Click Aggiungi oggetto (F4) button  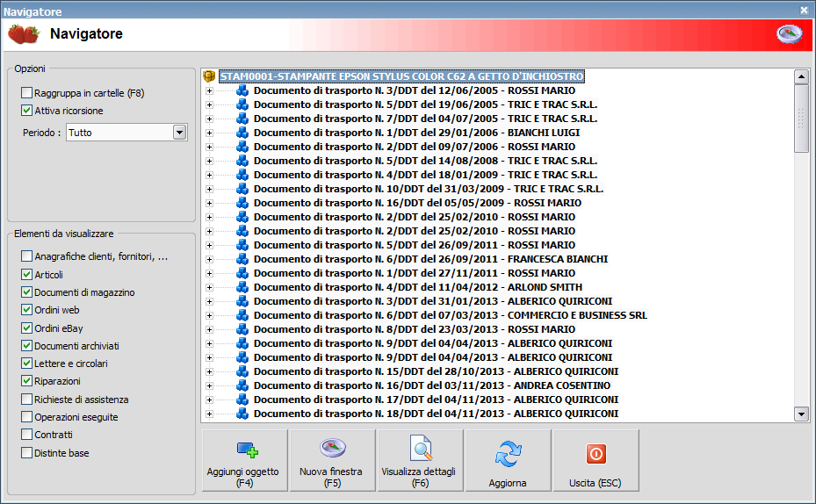[x=244, y=460]
